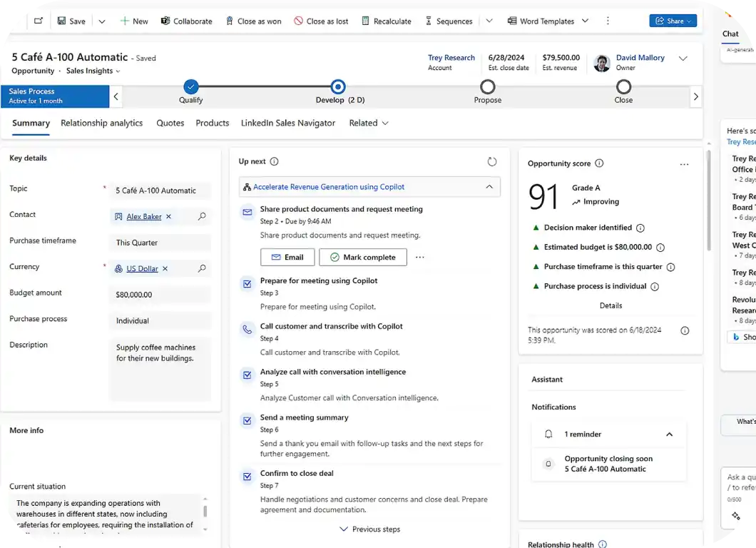
Task: Check the Confirm to close deal step
Action: click(x=247, y=477)
